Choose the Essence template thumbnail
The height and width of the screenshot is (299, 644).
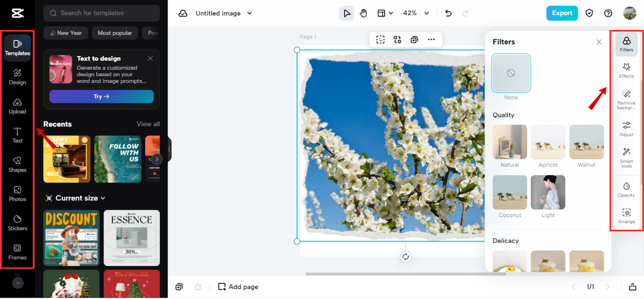coord(132,238)
